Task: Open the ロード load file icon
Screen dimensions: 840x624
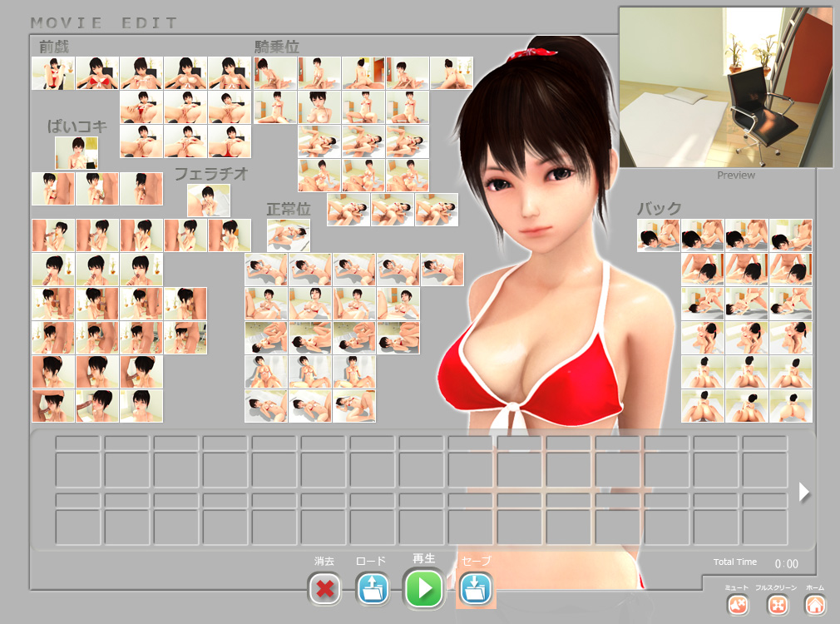Action: (x=373, y=589)
